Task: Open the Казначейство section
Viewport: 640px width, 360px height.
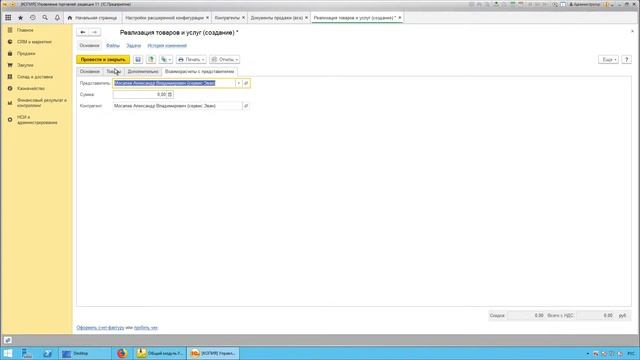Action: point(31,88)
